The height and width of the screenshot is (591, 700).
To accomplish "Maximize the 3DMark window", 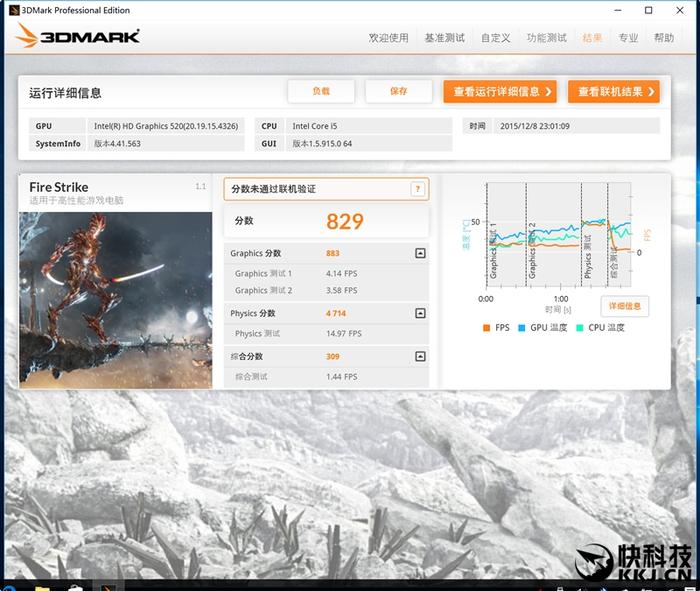I will (x=649, y=10).
